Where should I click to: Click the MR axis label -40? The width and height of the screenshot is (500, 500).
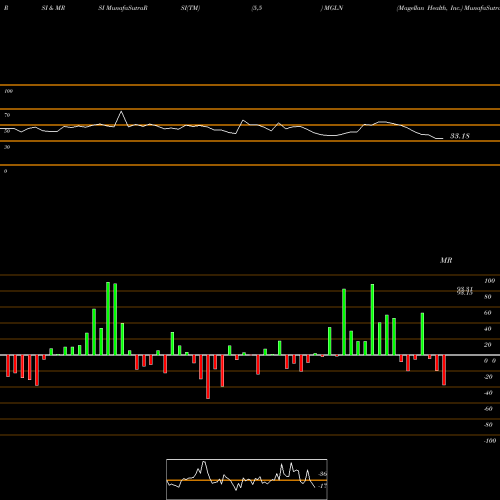tap(488, 393)
